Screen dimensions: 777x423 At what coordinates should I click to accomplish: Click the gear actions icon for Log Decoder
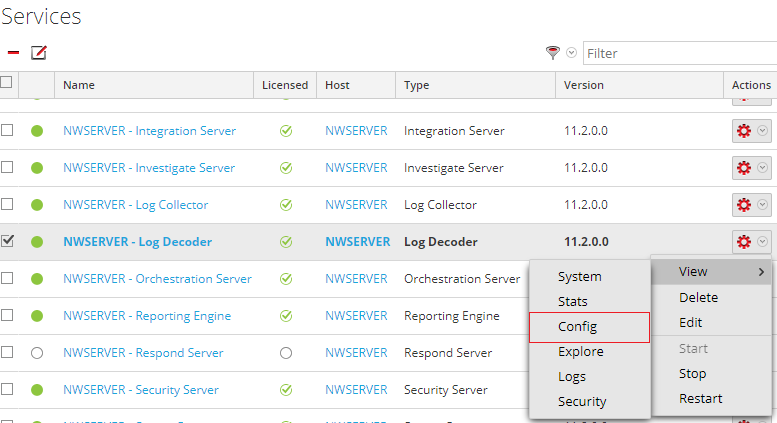[743, 242]
